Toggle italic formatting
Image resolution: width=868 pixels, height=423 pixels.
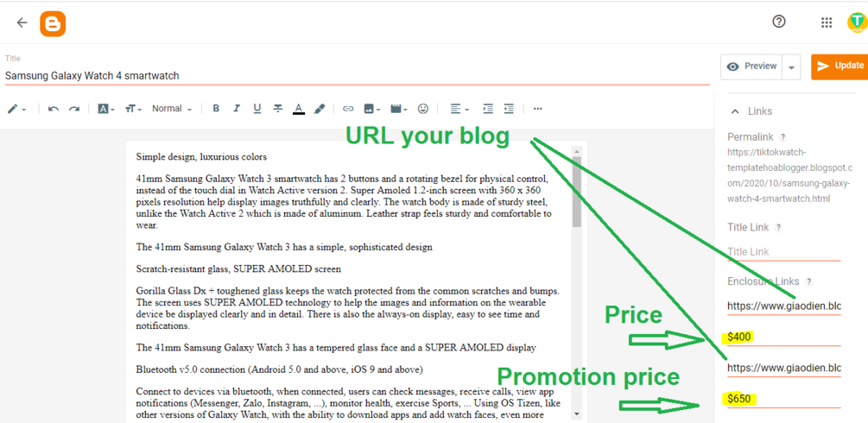tap(237, 109)
